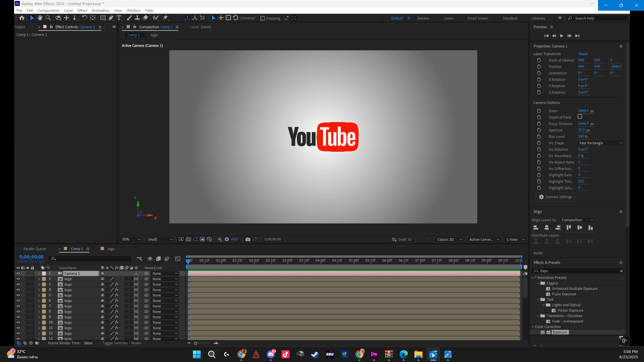Jump to first frame in Preview

546,36
